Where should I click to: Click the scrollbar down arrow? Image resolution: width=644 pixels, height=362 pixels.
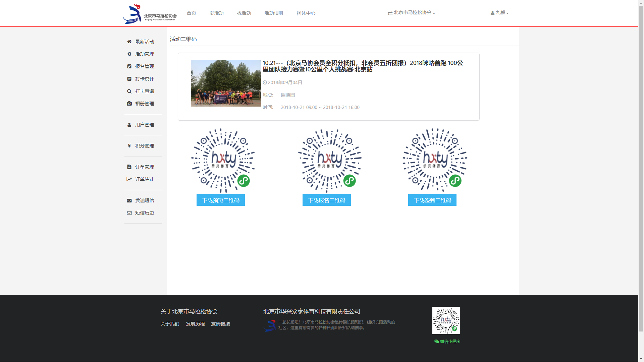click(641, 359)
